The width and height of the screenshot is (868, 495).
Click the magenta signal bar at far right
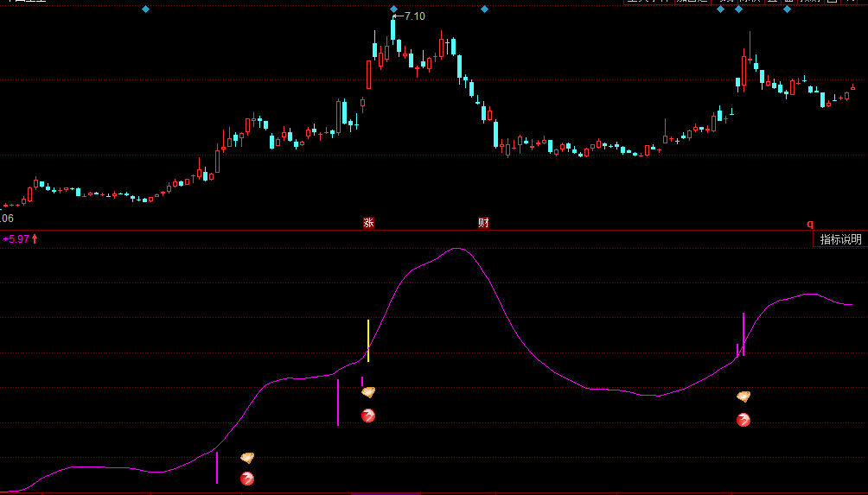click(x=744, y=333)
